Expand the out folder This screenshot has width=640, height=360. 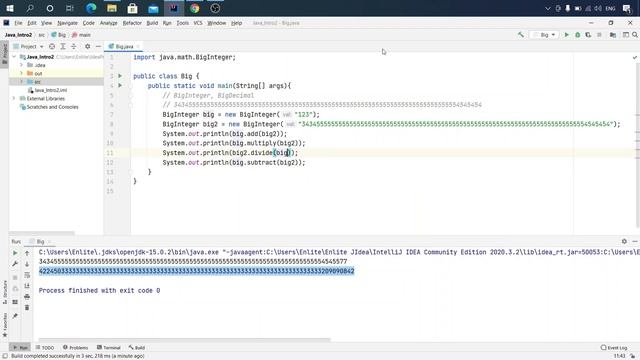coord(21,73)
